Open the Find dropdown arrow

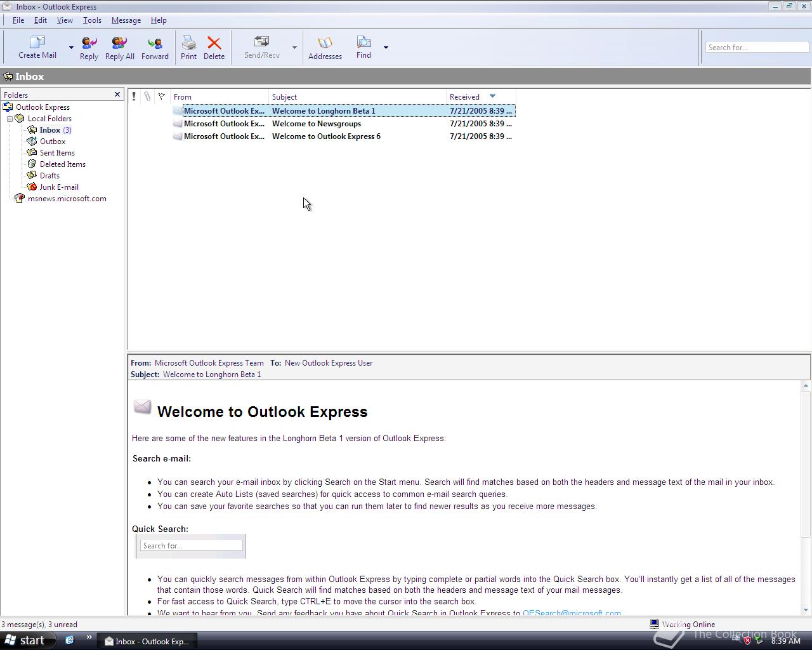pos(386,48)
